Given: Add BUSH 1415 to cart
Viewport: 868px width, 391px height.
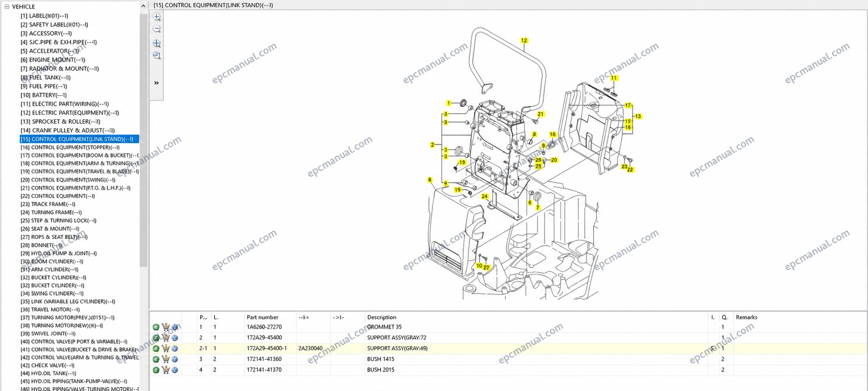Looking at the screenshot, I should tap(165, 359).
